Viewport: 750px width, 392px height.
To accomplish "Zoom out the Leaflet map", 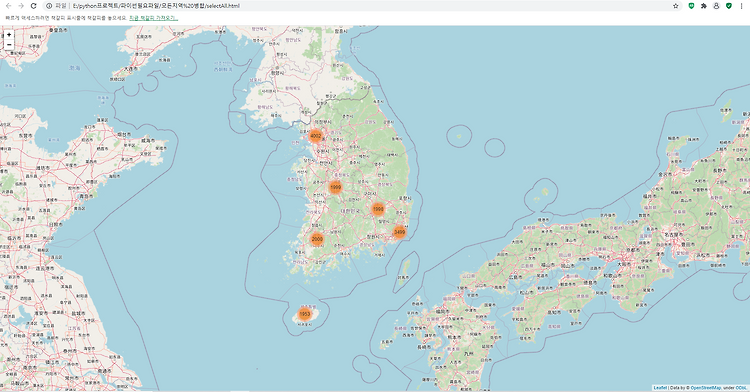I will pos(9,45).
